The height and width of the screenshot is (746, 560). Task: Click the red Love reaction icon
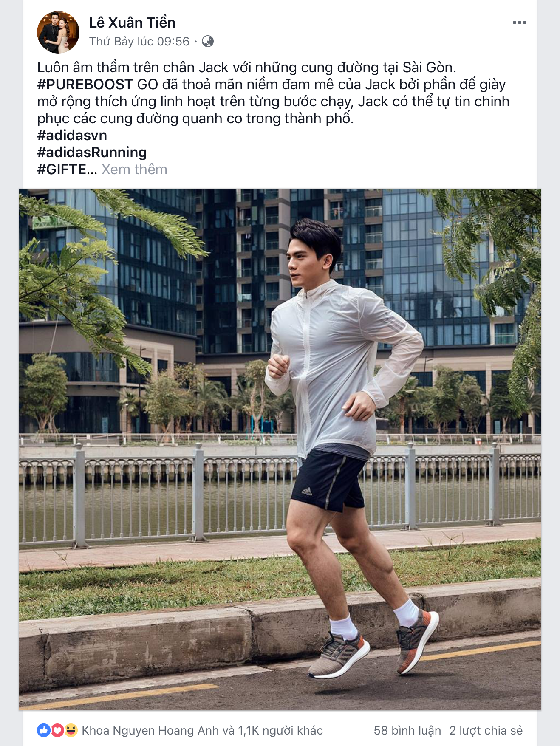57,730
